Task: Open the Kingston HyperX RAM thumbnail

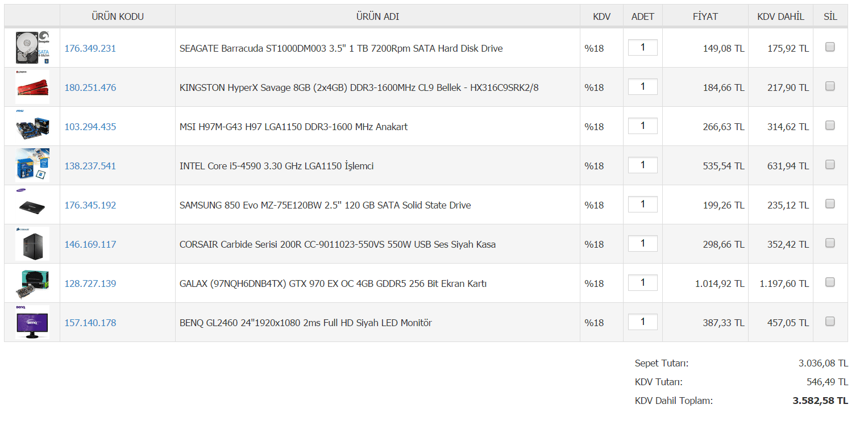Action: point(32,87)
